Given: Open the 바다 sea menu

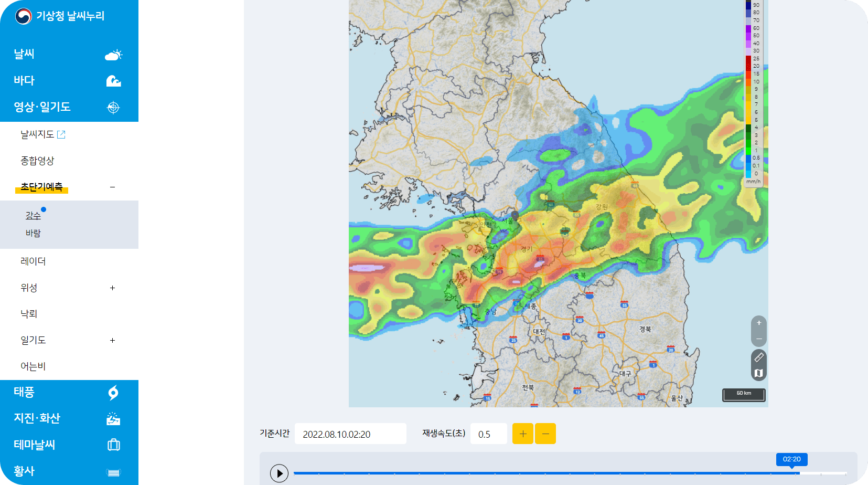Looking at the screenshot, I should 24,80.
